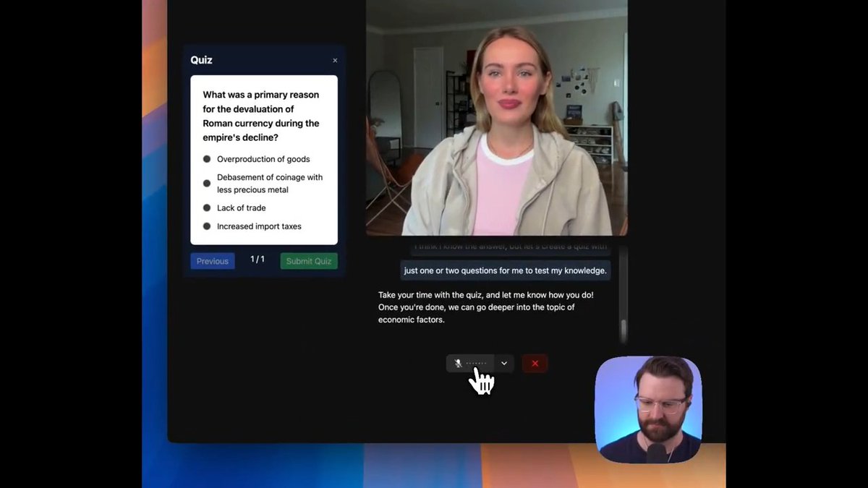
Task: Open the microphone options dropdown chevron
Action: pos(504,363)
